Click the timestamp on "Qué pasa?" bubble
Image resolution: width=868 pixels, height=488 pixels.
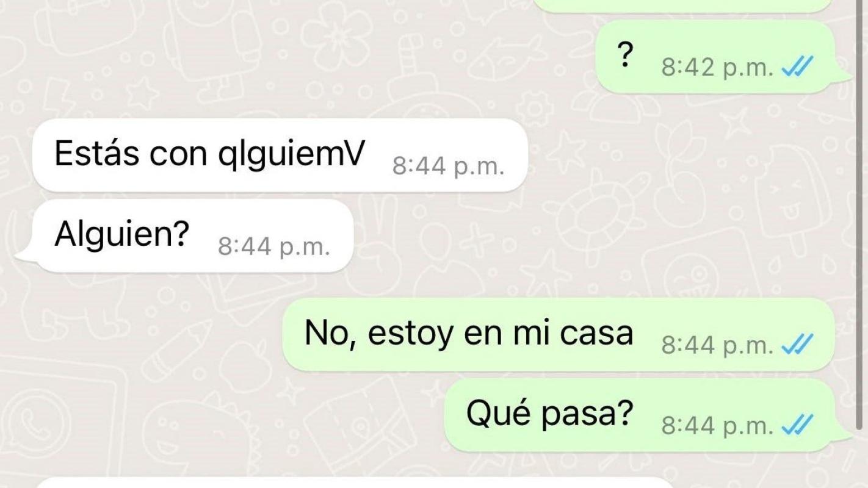[x=717, y=425]
